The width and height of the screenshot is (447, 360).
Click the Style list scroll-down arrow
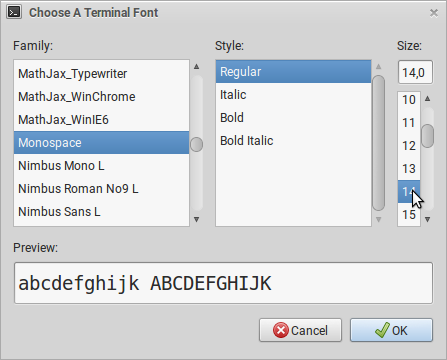[378, 219]
